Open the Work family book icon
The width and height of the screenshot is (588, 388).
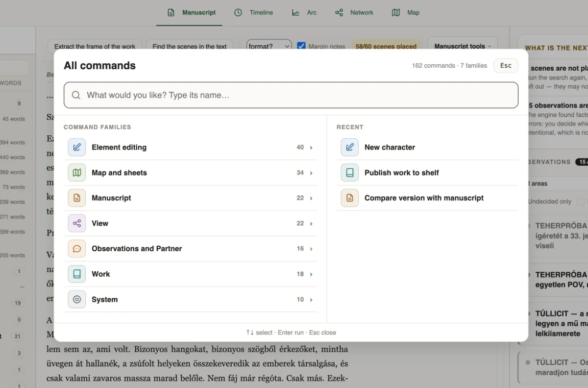77,274
